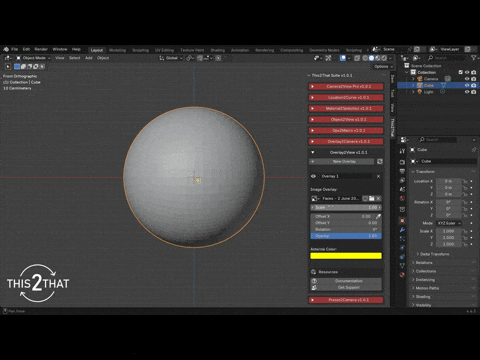The image size is (480, 360).
Task: Click the yellow Asterisk Color swatch
Action: point(346,256)
